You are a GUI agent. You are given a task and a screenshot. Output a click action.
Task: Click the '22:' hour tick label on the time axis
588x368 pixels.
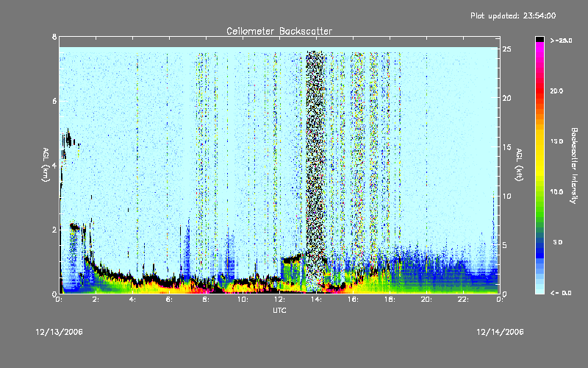463,300
